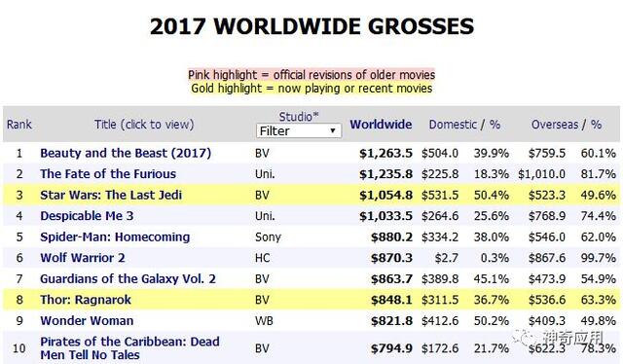
Task: Click the 2017 Worldwide Grosses heading
Action: [x=311, y=26]
